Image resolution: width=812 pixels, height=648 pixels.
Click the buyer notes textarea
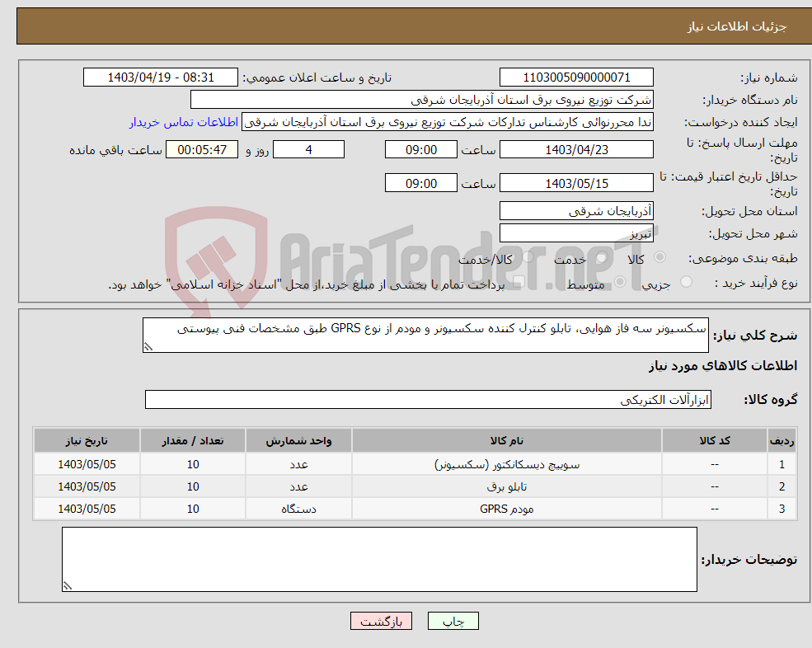pyautogui.click(x=379, y=560)
